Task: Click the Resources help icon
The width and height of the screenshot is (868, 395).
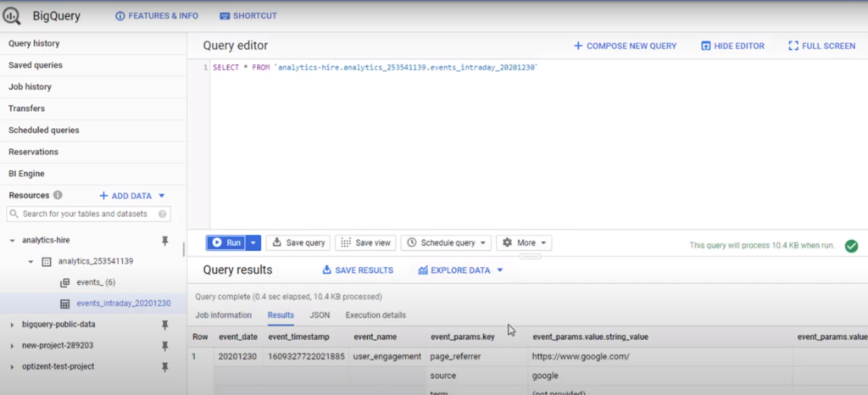Action: [x=58, y=195]
